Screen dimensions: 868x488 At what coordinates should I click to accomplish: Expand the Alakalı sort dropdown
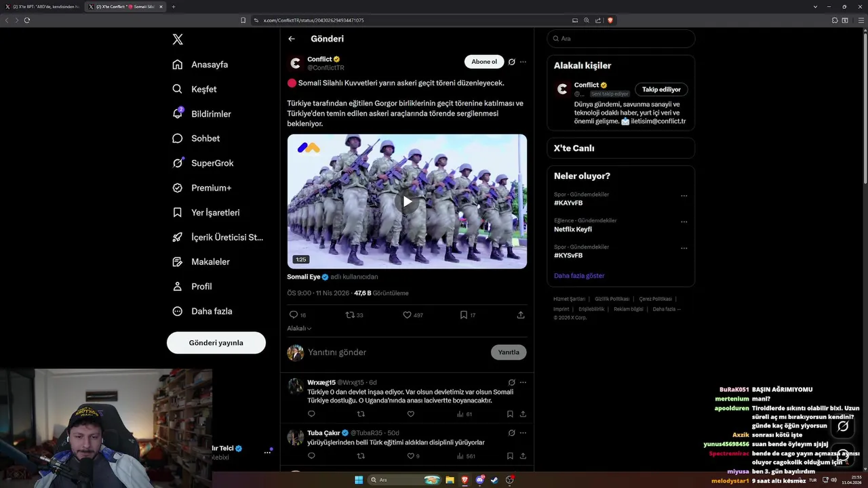tap(299, 328)
